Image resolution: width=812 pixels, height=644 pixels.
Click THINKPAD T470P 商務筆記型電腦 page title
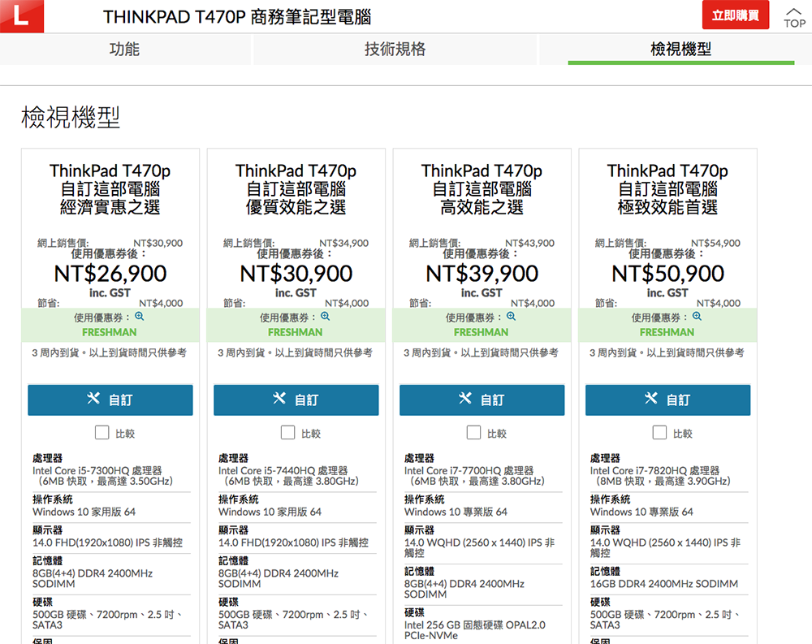237,17
